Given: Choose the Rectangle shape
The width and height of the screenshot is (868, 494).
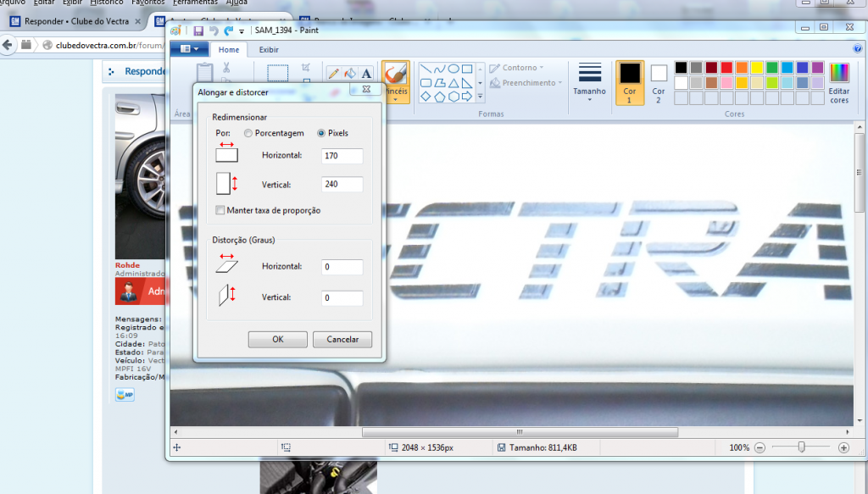Looking at the screenshot, I should [467, 69].
